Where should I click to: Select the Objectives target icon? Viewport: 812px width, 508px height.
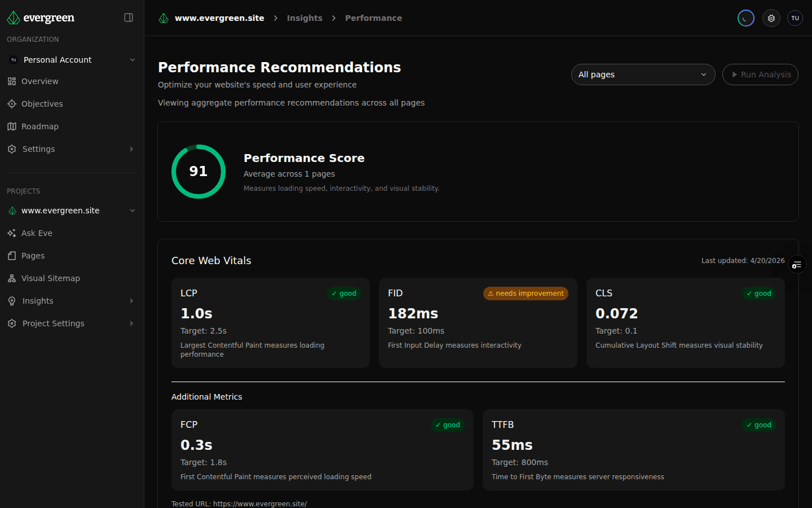pyautogui.click(x=11, y=103)
